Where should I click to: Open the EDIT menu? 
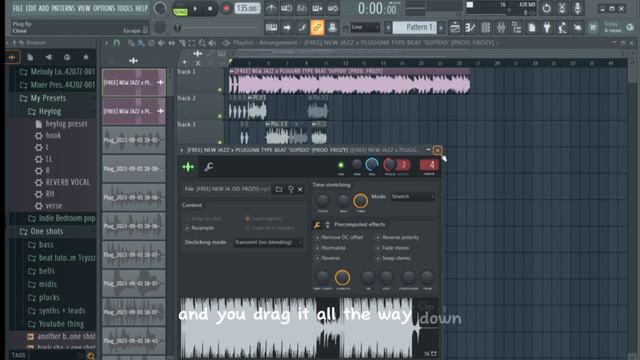coord(31,8)
